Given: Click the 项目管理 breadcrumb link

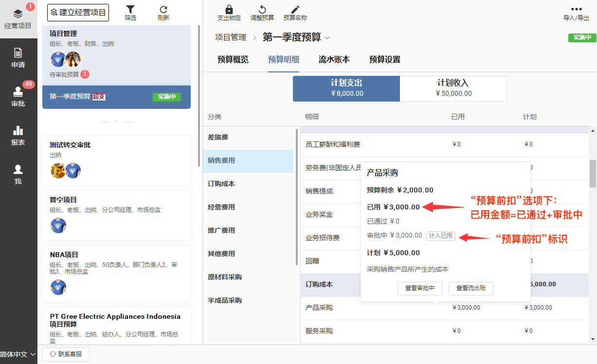Looking at the screenshot, I should pyautogui.click(x=231, y=37).
